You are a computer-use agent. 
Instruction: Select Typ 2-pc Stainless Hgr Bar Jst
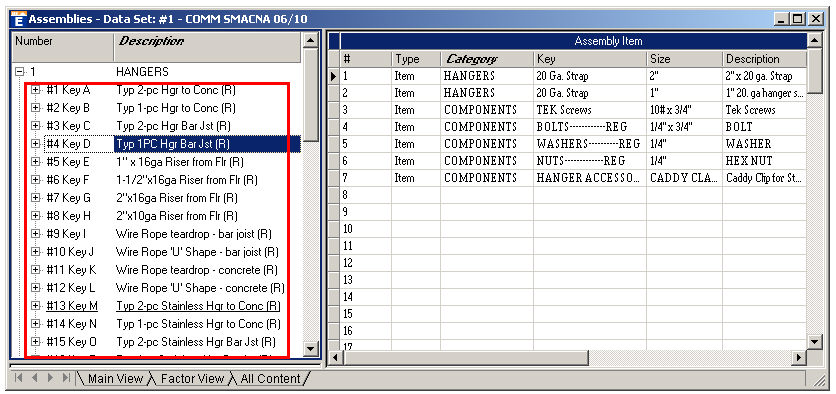point(196,342)
